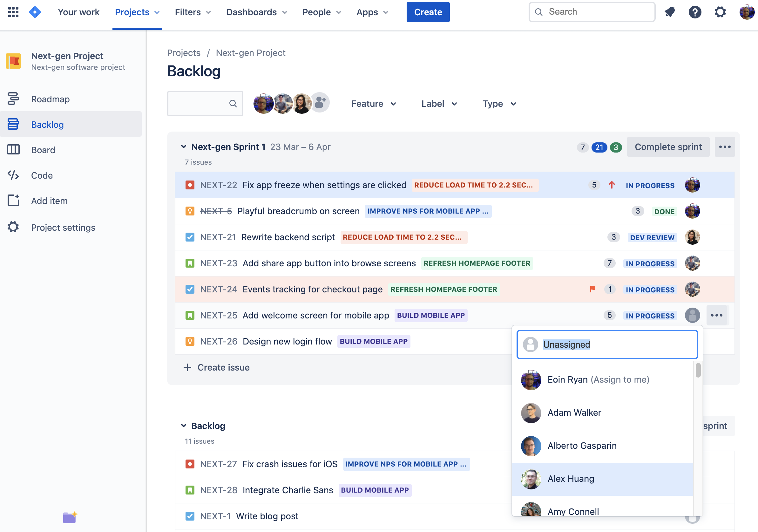
Task: Open the Type filter dropdown
Action: 499,104
